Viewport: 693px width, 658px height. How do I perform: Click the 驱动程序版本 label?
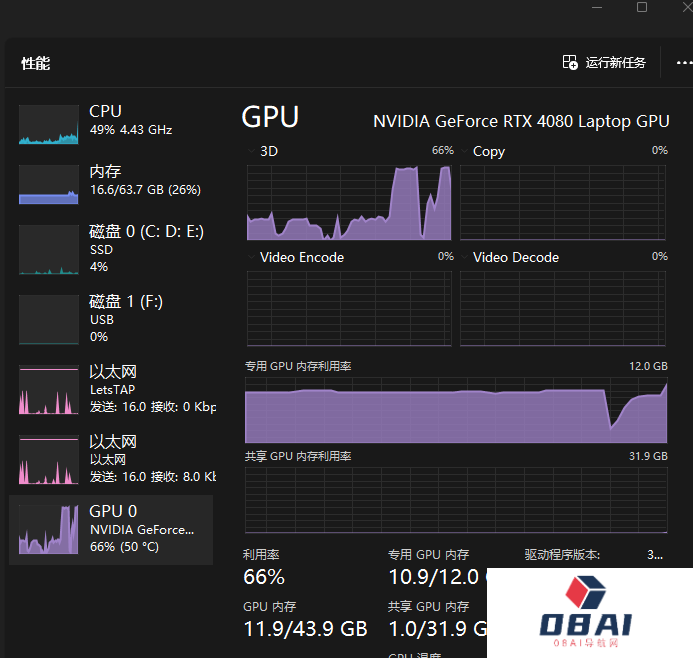tap(562, 555)
